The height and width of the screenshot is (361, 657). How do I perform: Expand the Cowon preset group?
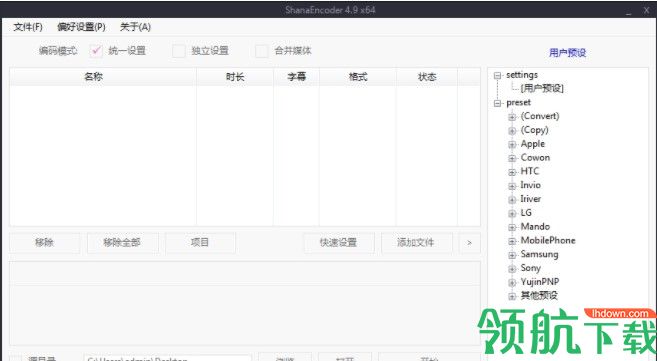click(x=512, y=159)
